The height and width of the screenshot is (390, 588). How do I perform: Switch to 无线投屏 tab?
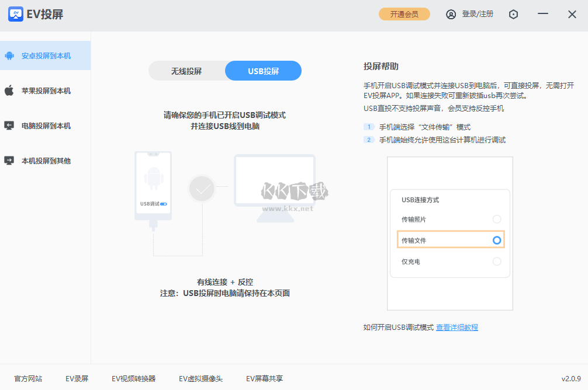(186, 71)
